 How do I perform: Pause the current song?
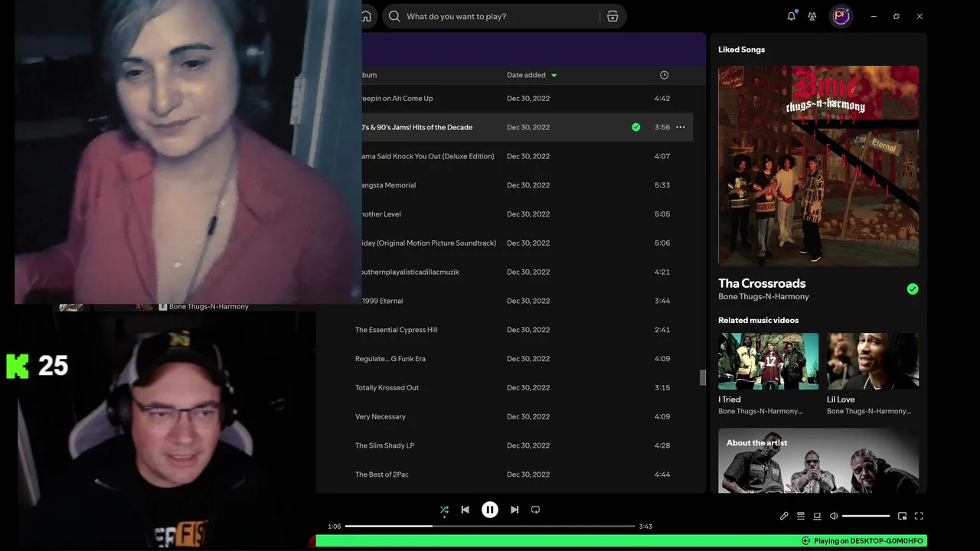[x=490, y=510]
